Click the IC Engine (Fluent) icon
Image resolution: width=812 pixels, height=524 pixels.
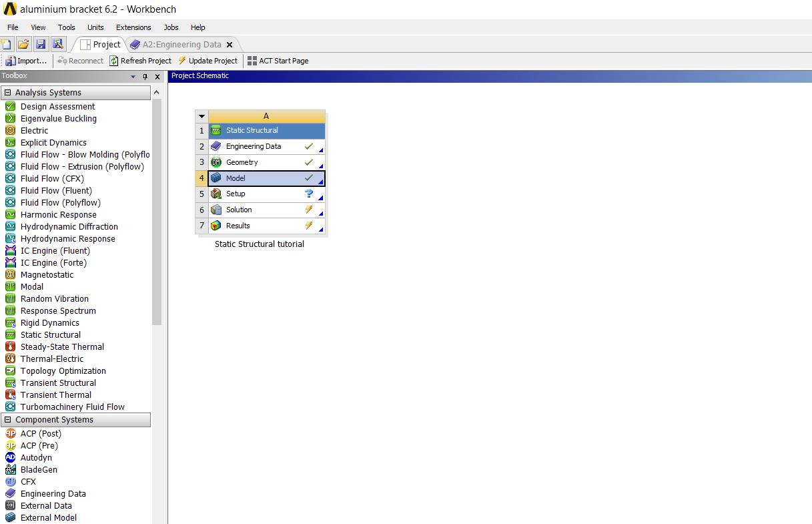pos(10,250)
